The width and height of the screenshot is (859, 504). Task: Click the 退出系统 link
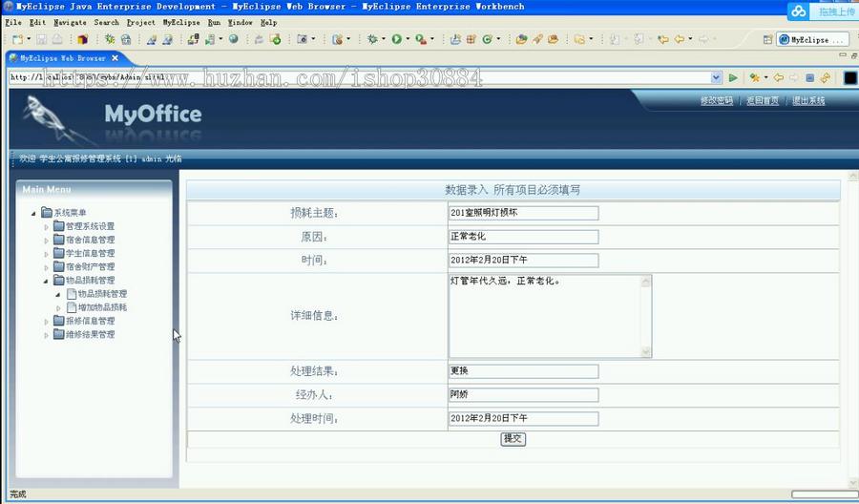pos(808,101)
